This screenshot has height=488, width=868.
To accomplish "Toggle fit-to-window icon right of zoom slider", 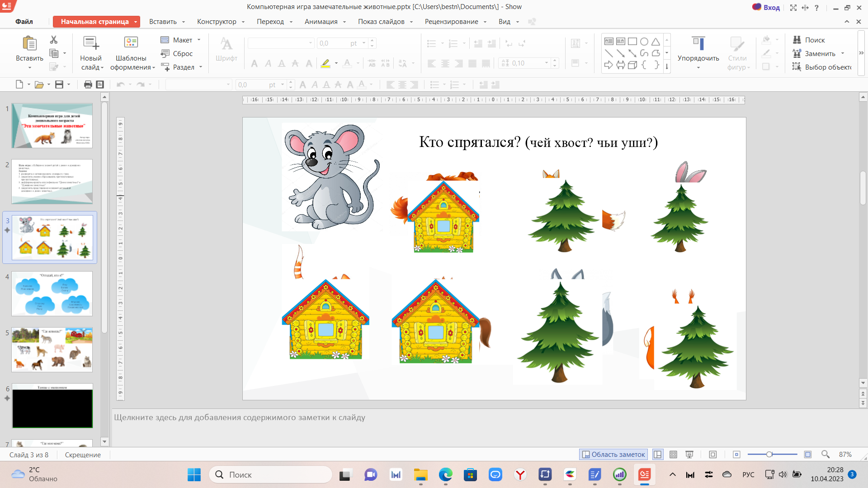I will (808, 455).
